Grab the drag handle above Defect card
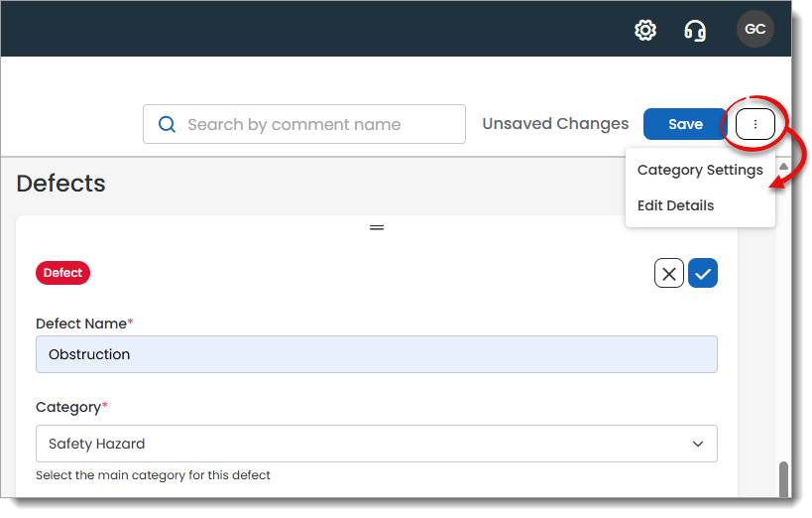 (x=377, y=227)
